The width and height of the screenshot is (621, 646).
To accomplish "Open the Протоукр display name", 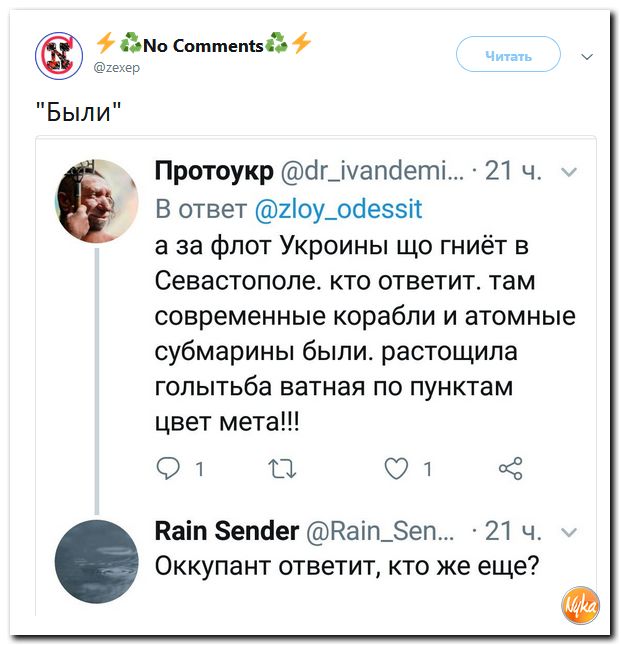I will 214,171.
